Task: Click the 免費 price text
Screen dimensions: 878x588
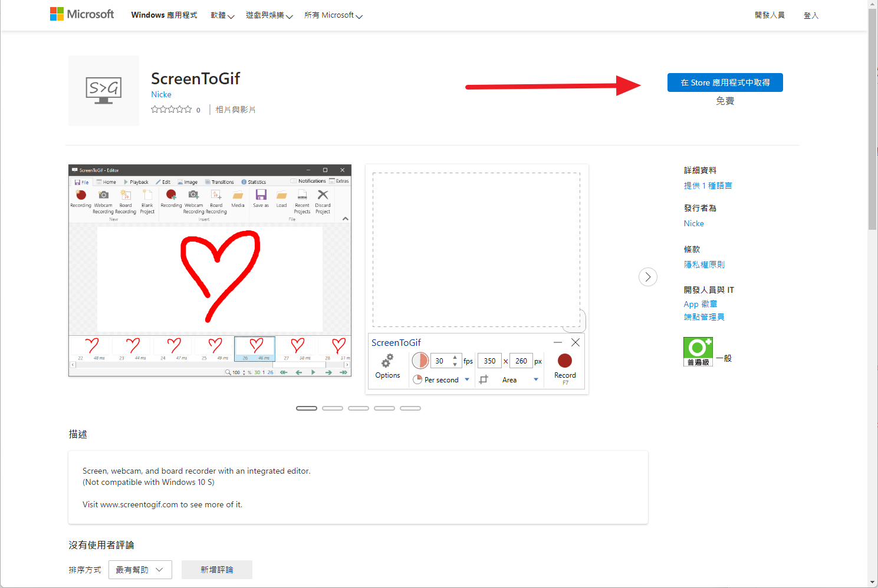Action: [x=725, y=101]
